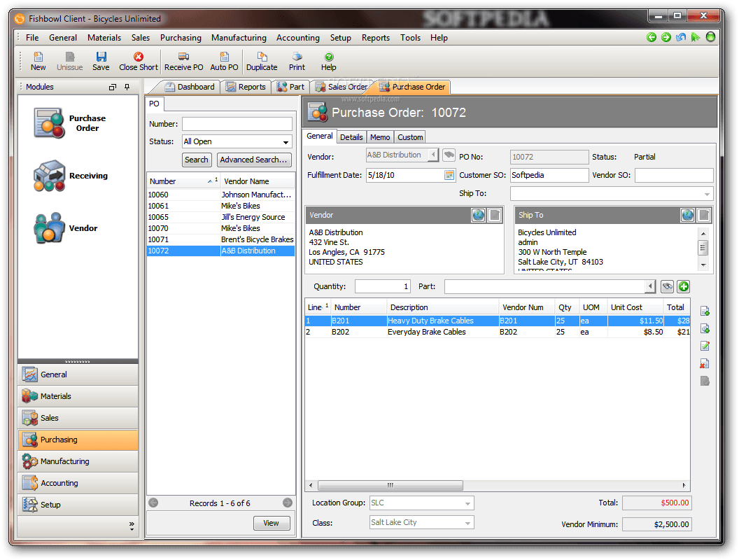Image resolution: width=739 pixels, height=560 pixels.
Task: Click the note icon in Vendor address panel
Action: (494, 215)
